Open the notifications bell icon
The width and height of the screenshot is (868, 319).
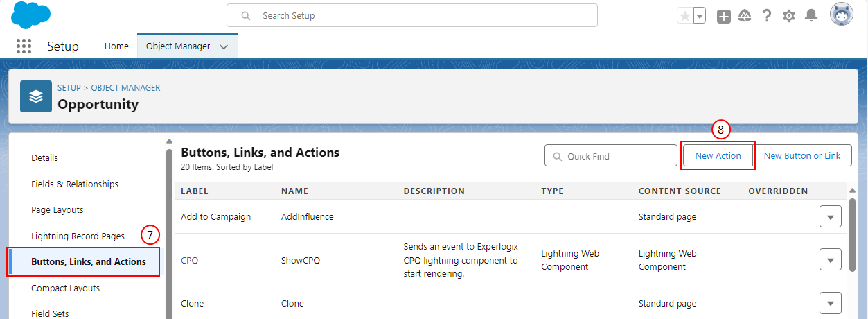pyautogui.click(x=811, y=16)
